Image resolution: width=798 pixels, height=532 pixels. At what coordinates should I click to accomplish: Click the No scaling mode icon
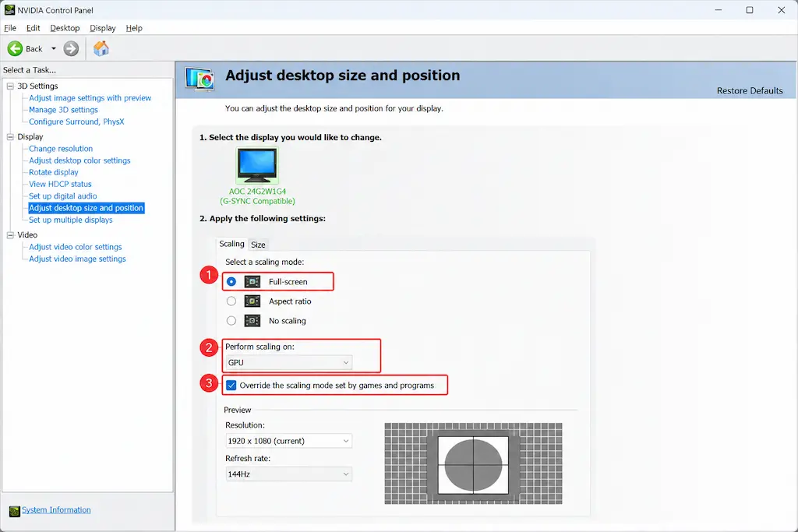coord(252,321)
